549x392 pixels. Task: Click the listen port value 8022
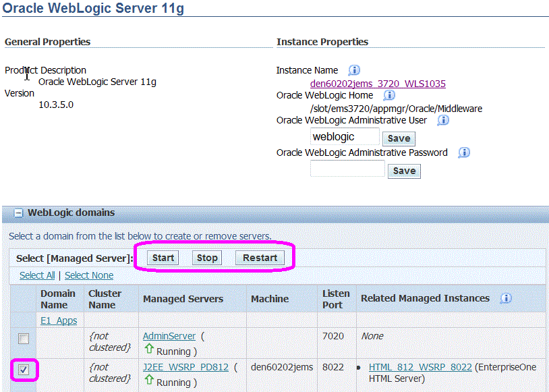tap(333, 367)
